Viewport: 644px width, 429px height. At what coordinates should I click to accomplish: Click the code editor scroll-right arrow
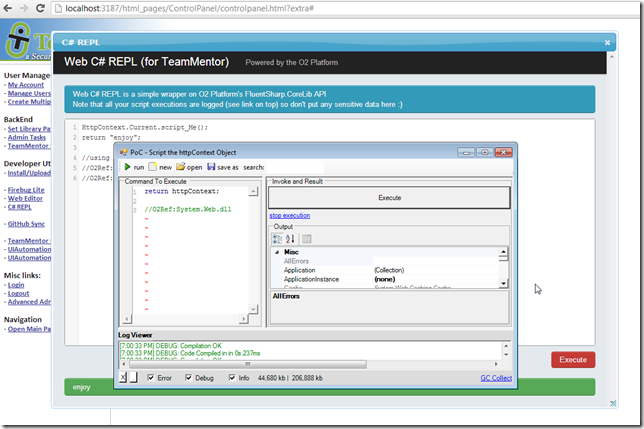click(244, 319)
